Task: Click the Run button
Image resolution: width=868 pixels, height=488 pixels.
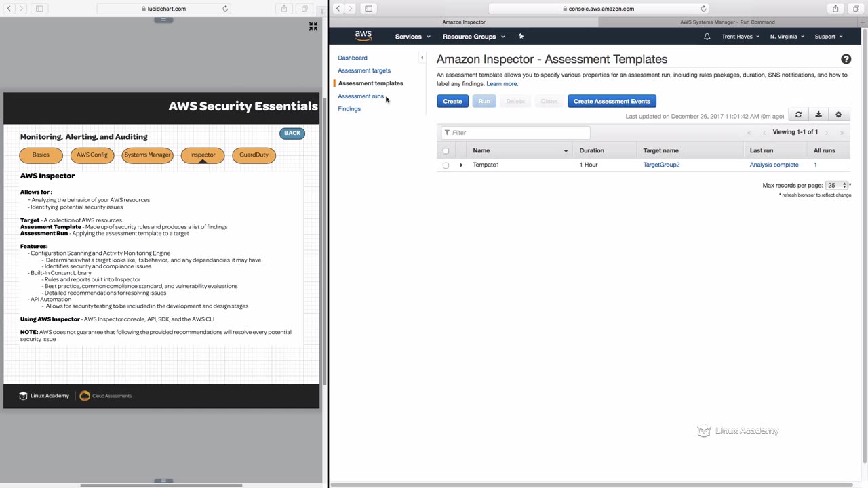Action: 484,101
